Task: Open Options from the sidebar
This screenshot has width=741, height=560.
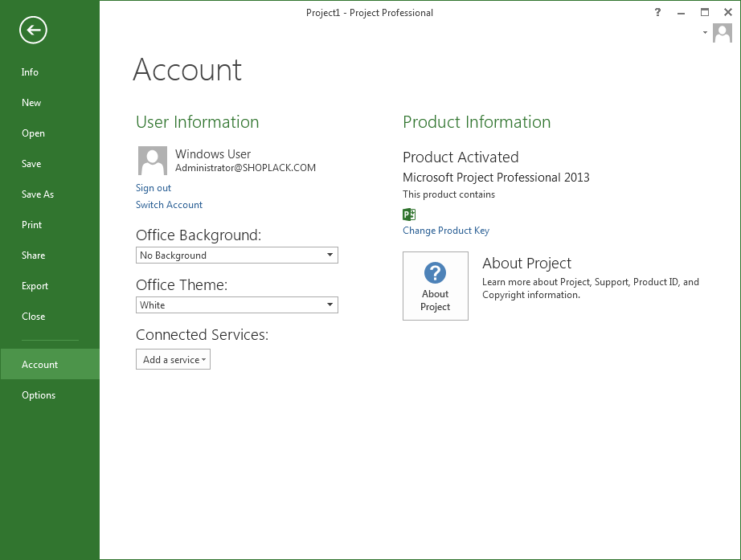Action: point(50,395)
